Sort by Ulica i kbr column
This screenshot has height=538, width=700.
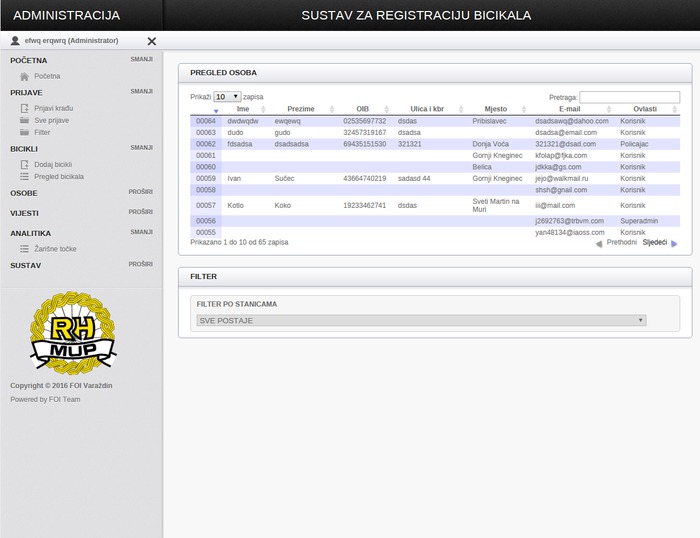427,109
